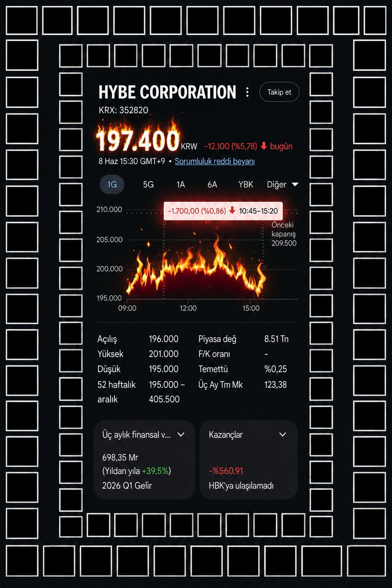The width and height of the screenshot is (392, 588).
Task: Click the Takip et button
Action: pos(279,92)
